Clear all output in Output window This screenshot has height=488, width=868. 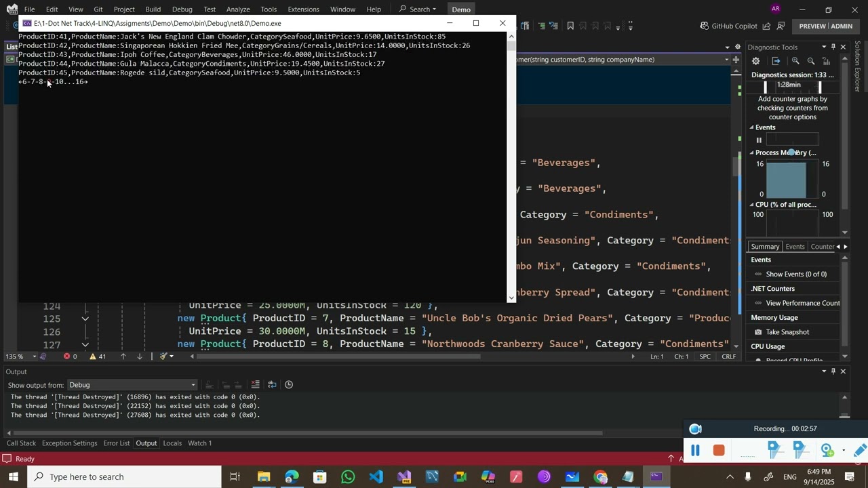coord(256,385)
